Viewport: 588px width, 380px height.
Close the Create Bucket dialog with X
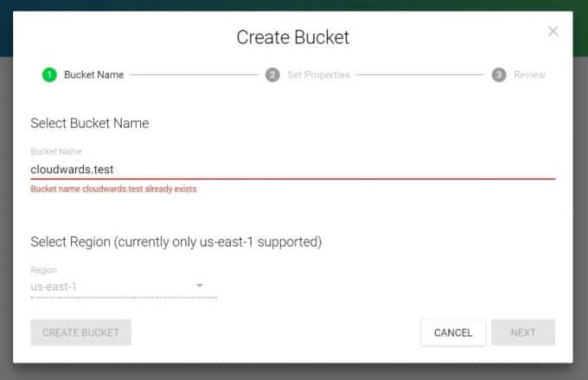click(x=553, y=31)
